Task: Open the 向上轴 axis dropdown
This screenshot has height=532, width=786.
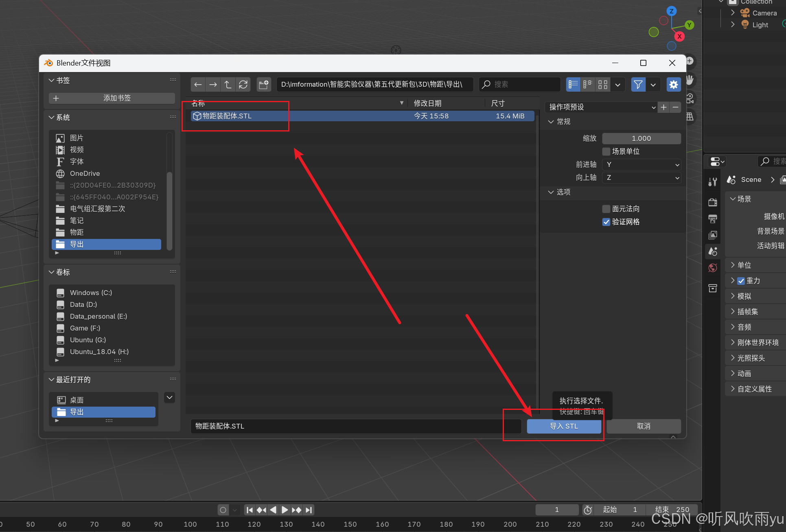Action: pyautogui.click(x=641, y=177)
